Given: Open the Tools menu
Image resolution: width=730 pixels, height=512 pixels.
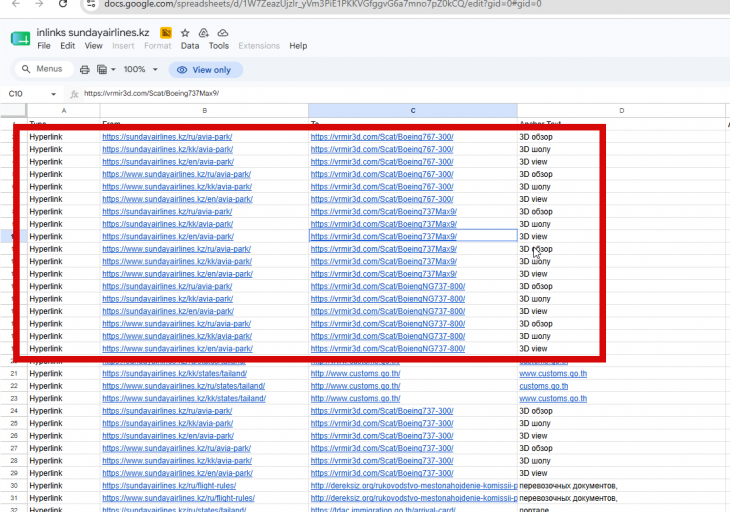Looking at the screenshot, I should [x=218, y=46].
